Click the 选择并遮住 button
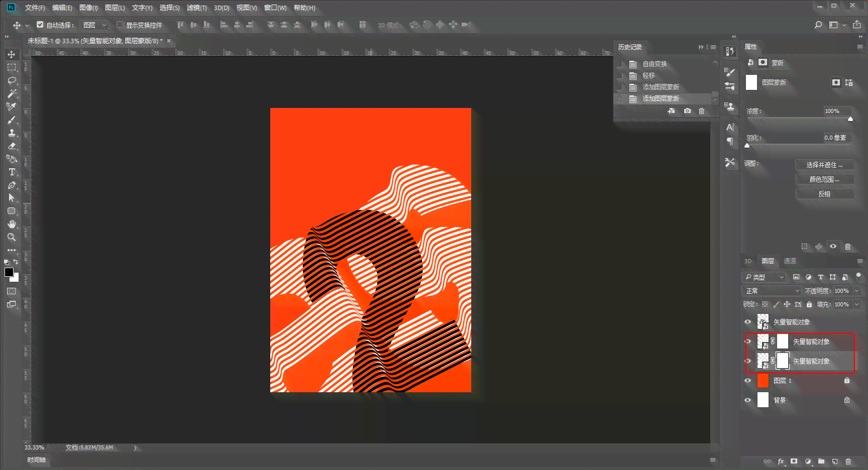This screenshot has height=470, width=868. tap(824, 165)
